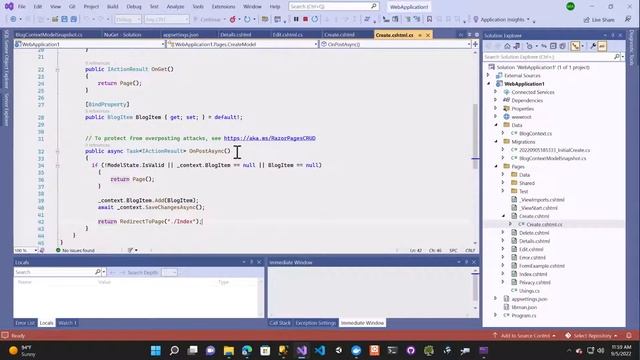
Task: Switch to the Watch 1 tab
Action: 67,322
